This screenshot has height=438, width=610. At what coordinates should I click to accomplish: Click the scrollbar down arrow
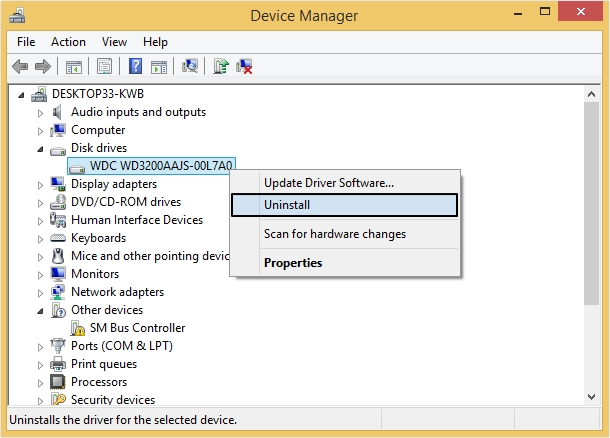coord(591,397)
